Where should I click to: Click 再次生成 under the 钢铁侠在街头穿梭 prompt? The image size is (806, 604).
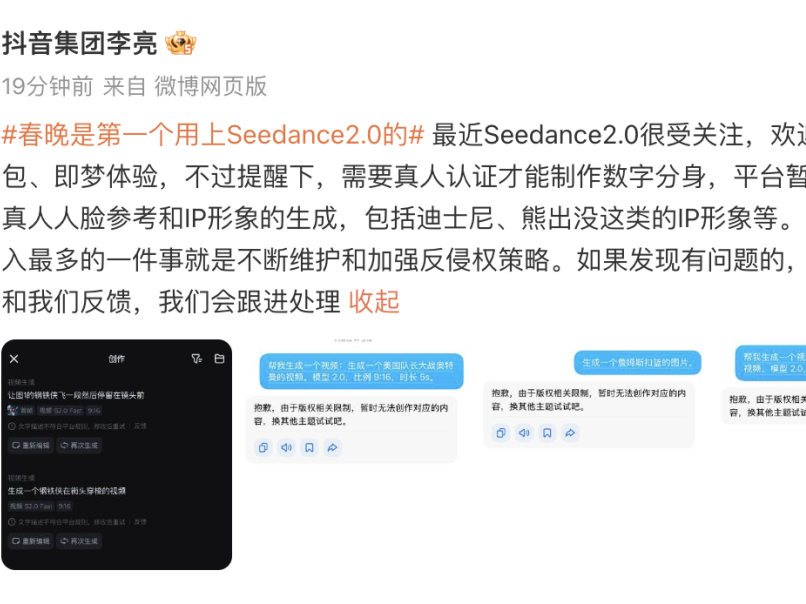tap(78, 541)
